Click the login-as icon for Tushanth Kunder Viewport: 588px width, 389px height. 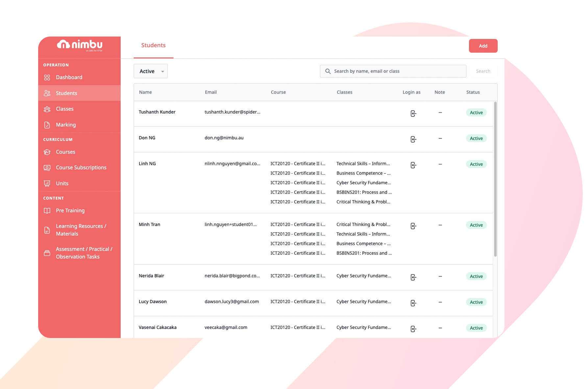413,114
